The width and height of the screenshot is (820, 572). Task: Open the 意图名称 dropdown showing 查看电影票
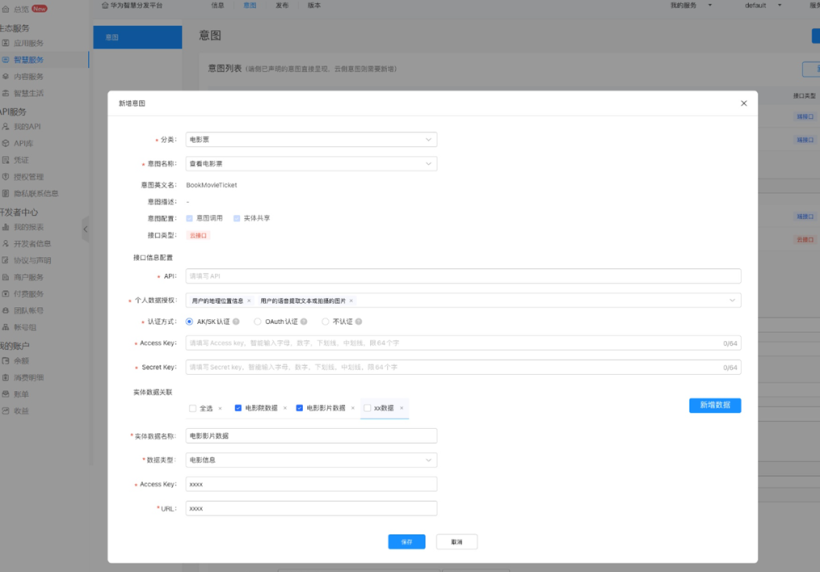[x=311, y=164]
